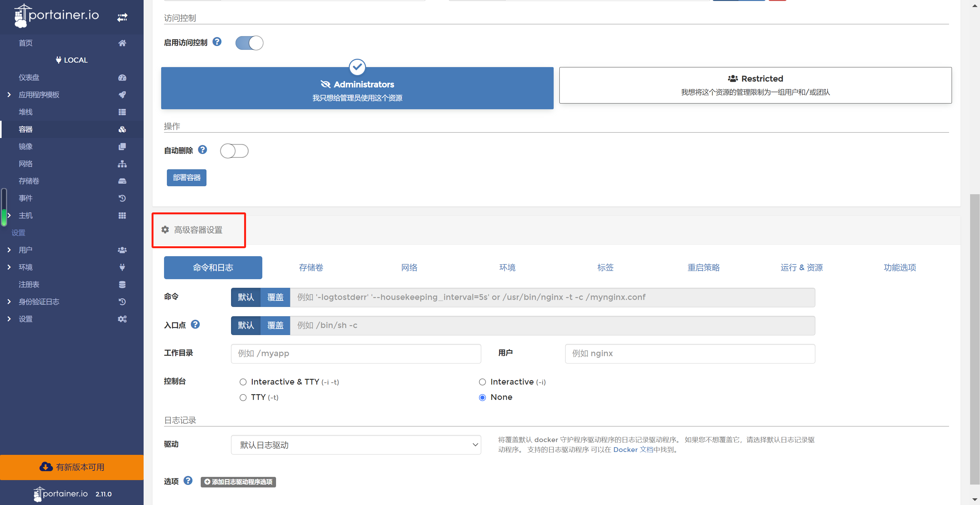Click the database icon beside 注册表

(122, 285)
